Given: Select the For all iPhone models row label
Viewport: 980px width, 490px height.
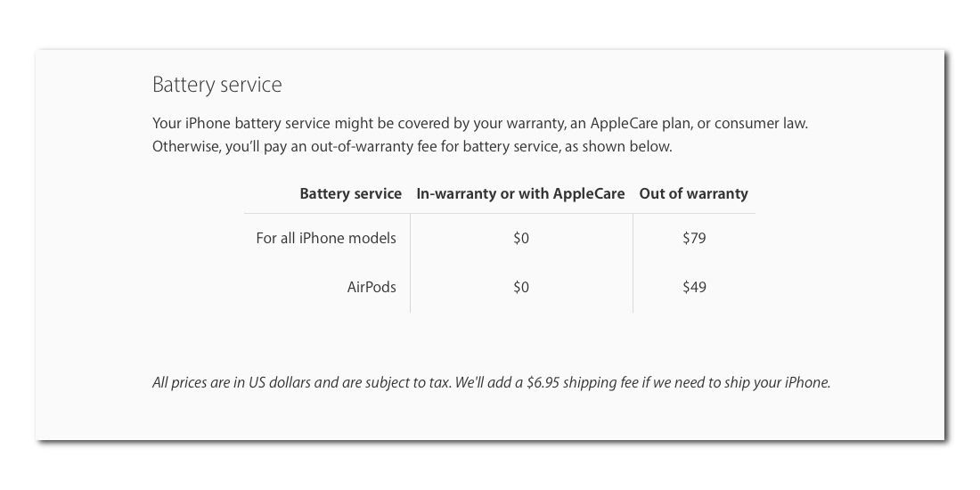Looking at the screenshot, I should 325,238.
